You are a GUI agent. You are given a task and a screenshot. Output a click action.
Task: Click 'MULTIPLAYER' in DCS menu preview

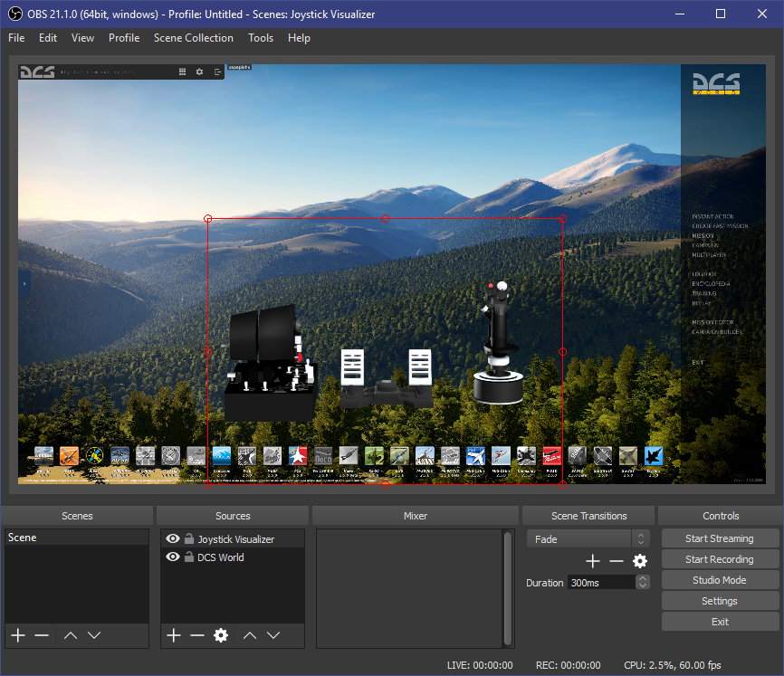tap(709, 255)
